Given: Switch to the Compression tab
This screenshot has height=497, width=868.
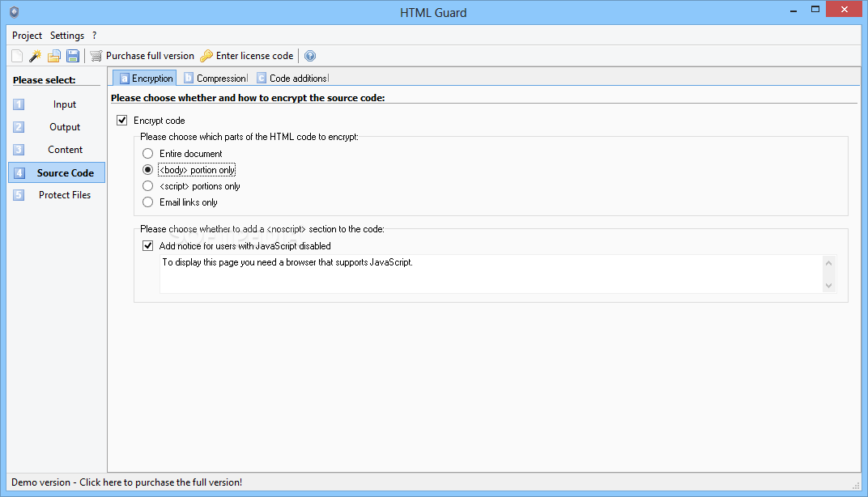Looking at the screenshot, I should [x=216, y=78].
